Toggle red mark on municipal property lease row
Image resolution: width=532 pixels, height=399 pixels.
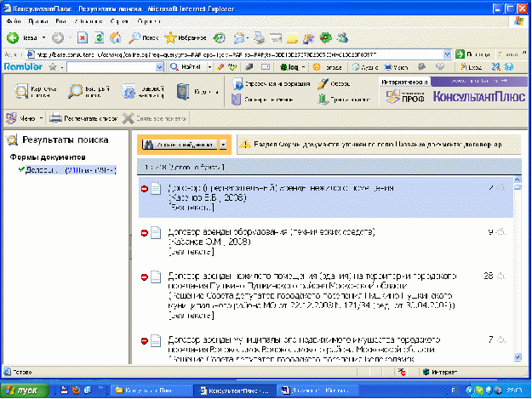145,340
